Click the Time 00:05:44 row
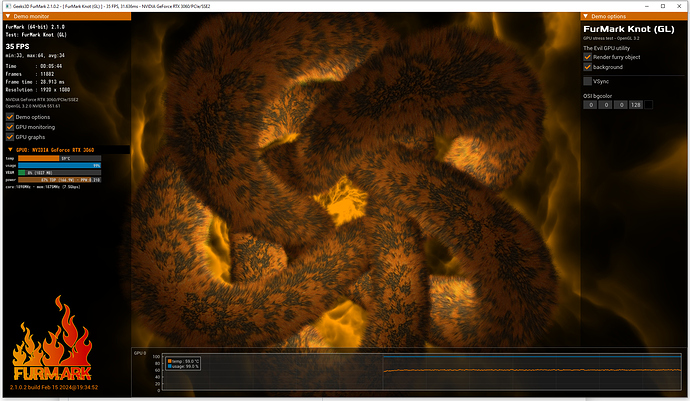The width and height of the screenshot is (690, 401). 34,66
